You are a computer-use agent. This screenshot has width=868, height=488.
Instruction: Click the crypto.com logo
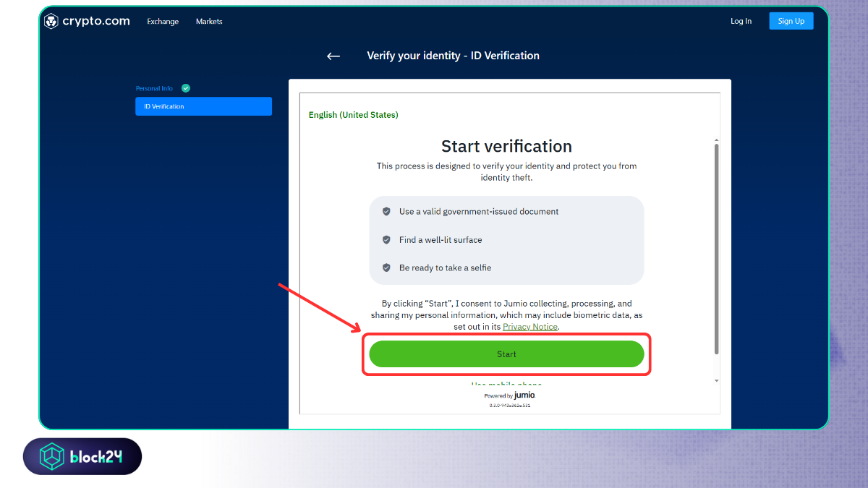click(87, 22)
